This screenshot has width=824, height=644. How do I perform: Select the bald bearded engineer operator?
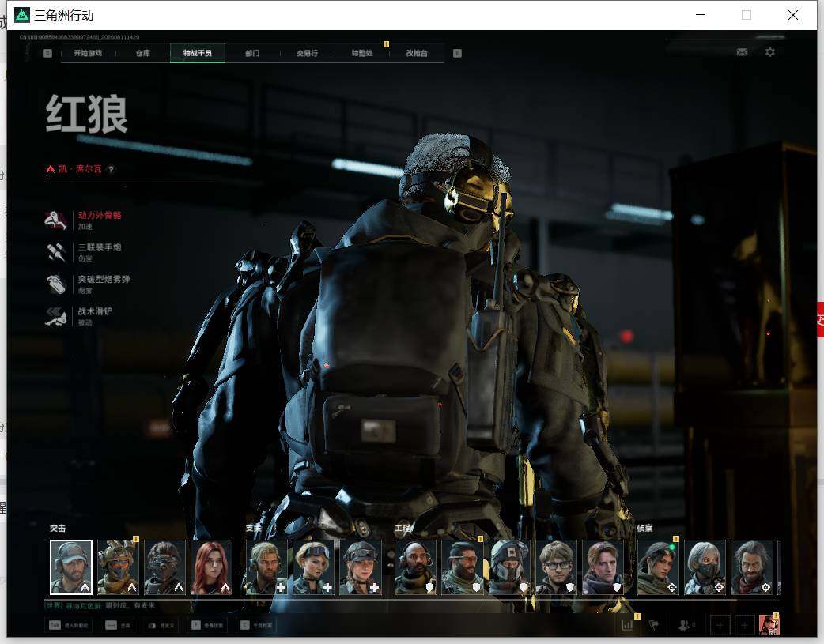416,567
